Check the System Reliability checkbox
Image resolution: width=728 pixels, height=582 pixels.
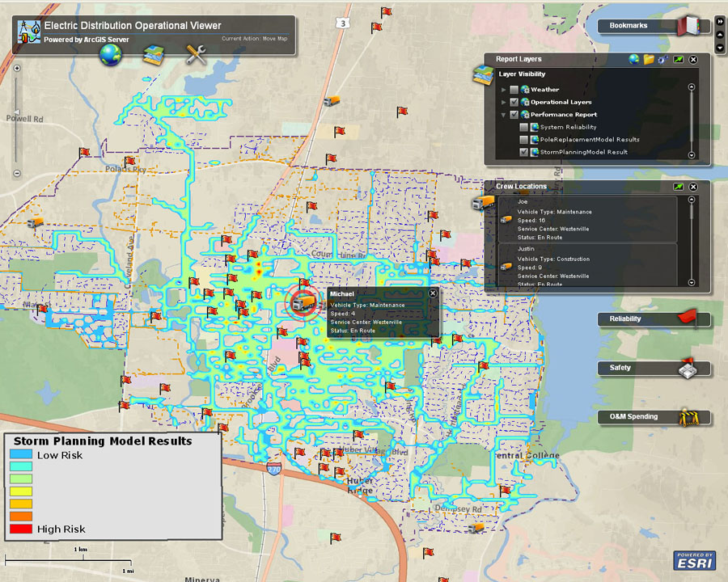click(x=523, y=127)
